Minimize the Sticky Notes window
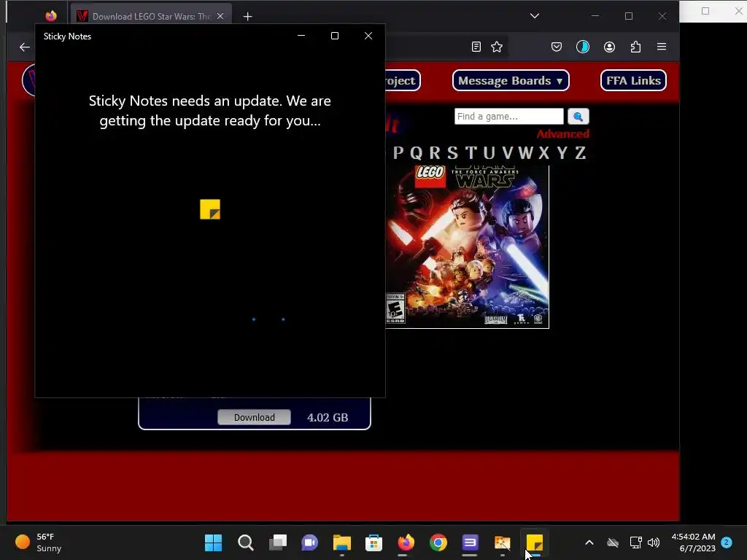The image size is (747, 560). [301, 36]
